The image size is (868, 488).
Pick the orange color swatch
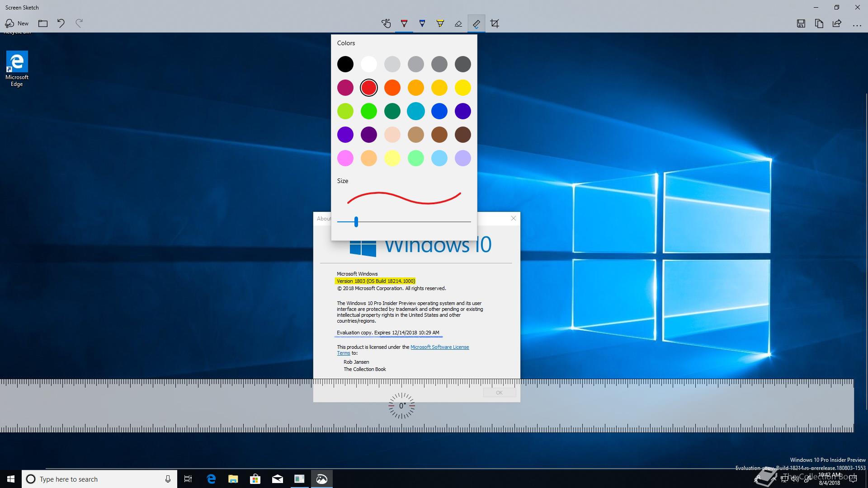392,88
